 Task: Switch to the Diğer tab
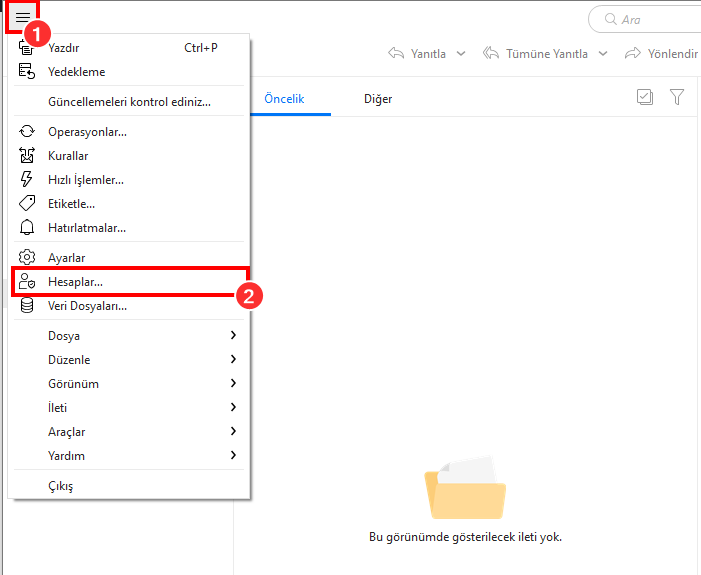[378, 99]
